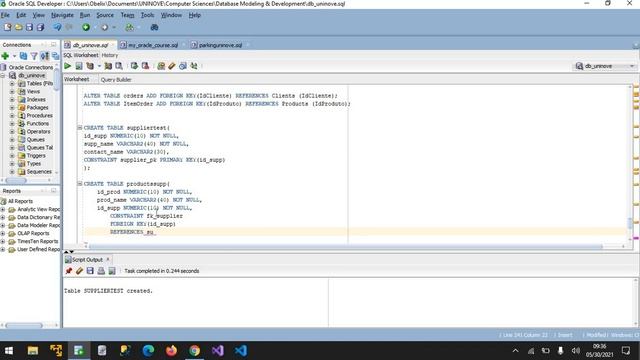This screenshot has height=360, width=640.
Task: Click the Connections panel horizontal scrollbar
Action: tap(16, 180)
